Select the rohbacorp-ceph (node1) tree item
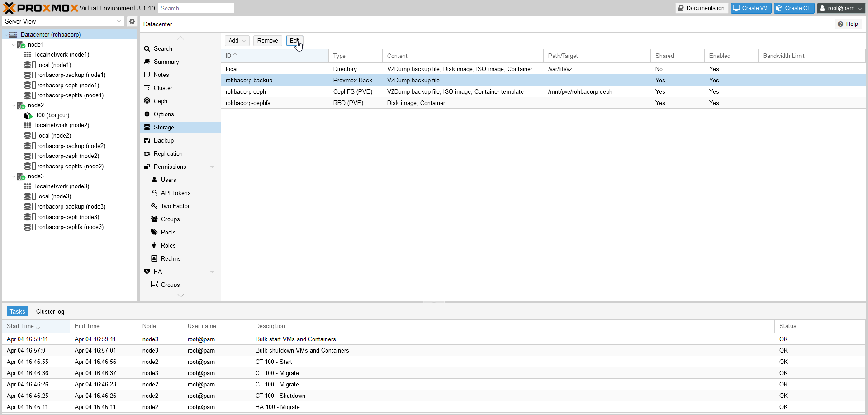Viewport: 868px width, 415px height. click(68, 86)
